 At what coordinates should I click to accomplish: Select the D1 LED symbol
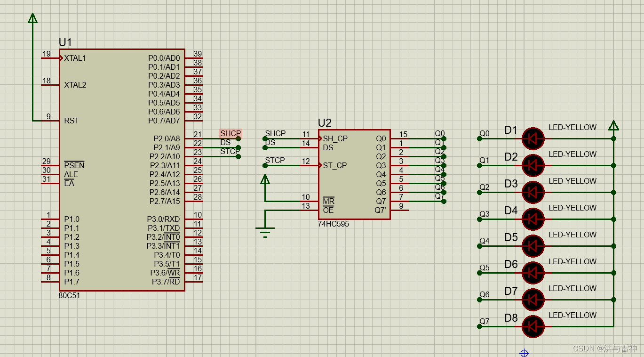533,138
